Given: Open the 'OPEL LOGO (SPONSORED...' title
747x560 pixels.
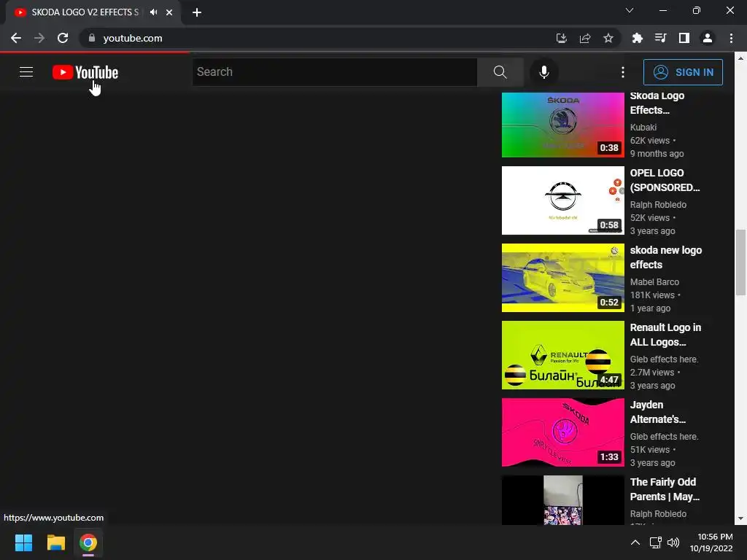Looking at the screenshot, I should [665, 180].
